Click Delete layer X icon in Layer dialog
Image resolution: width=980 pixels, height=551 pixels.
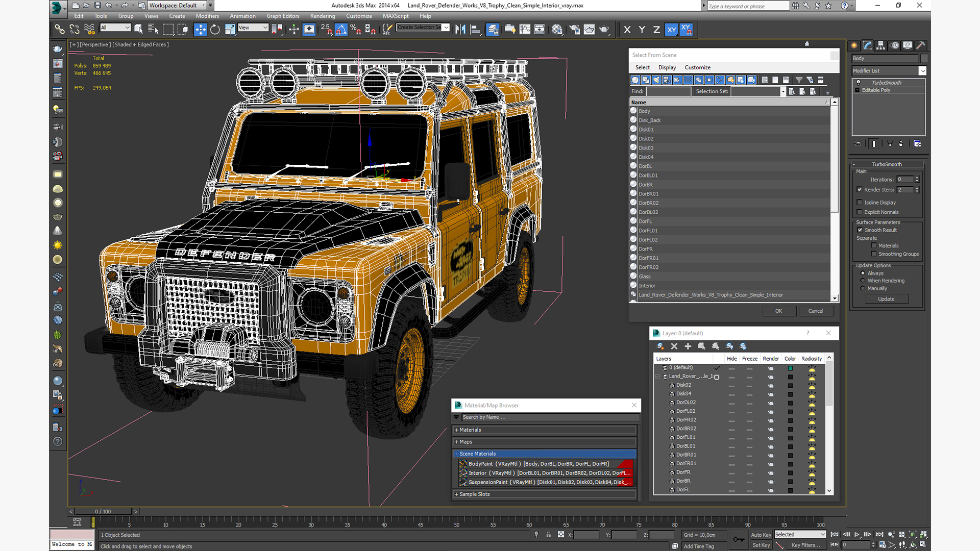(674, 346)
